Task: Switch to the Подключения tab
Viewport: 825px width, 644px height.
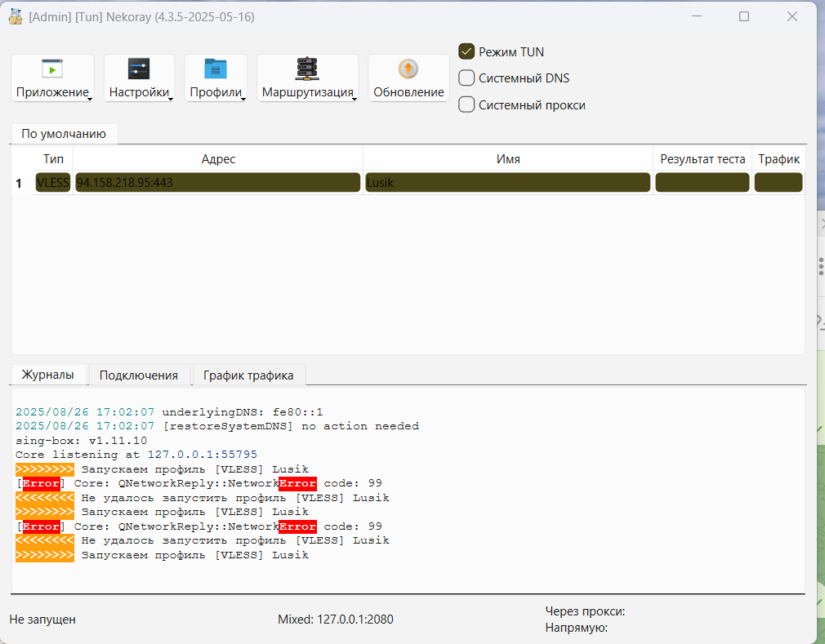Action: (x=138, y=375)
